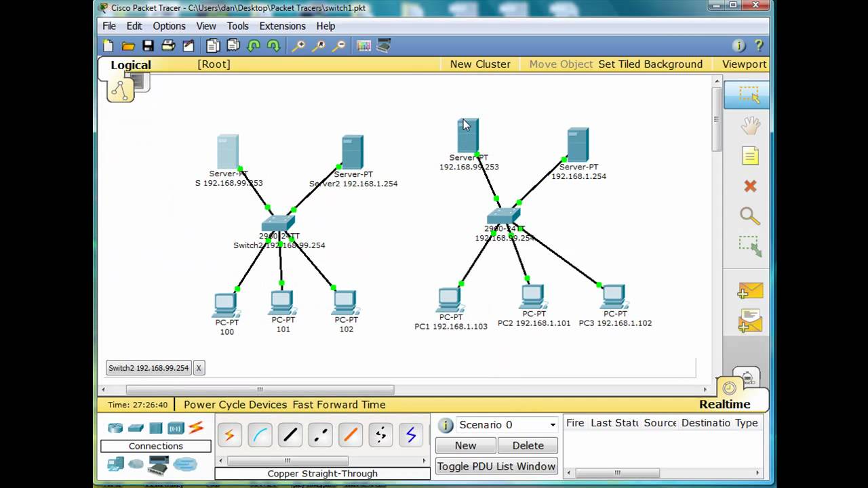
Task: Open the custom devices dialog icon
Action: coord(384,46)
